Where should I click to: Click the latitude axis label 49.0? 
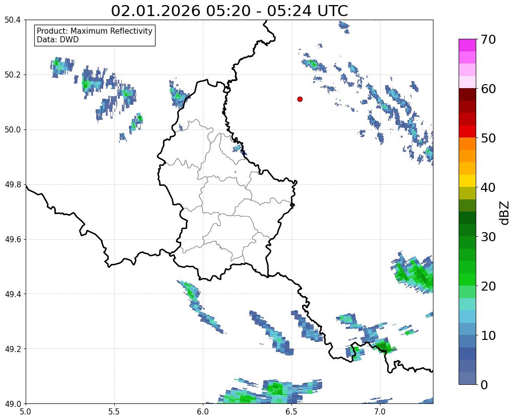pyautogui.click(x=13, y=404)
